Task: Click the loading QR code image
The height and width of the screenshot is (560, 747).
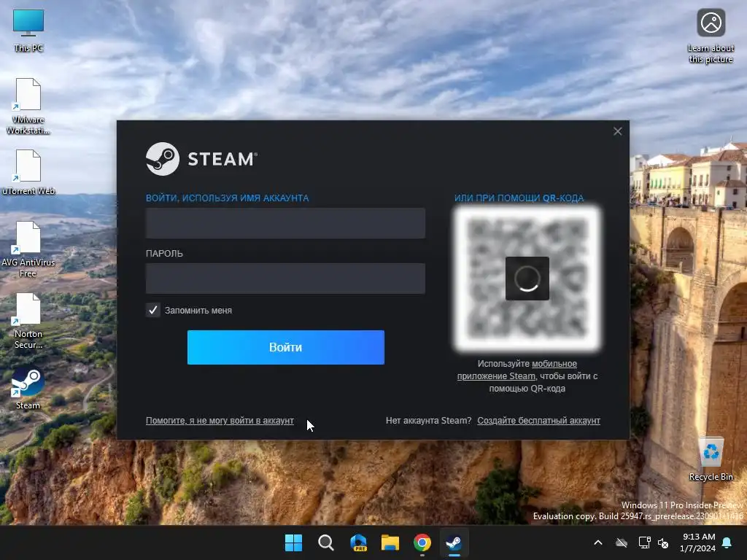Action: (x=527, y=279)
